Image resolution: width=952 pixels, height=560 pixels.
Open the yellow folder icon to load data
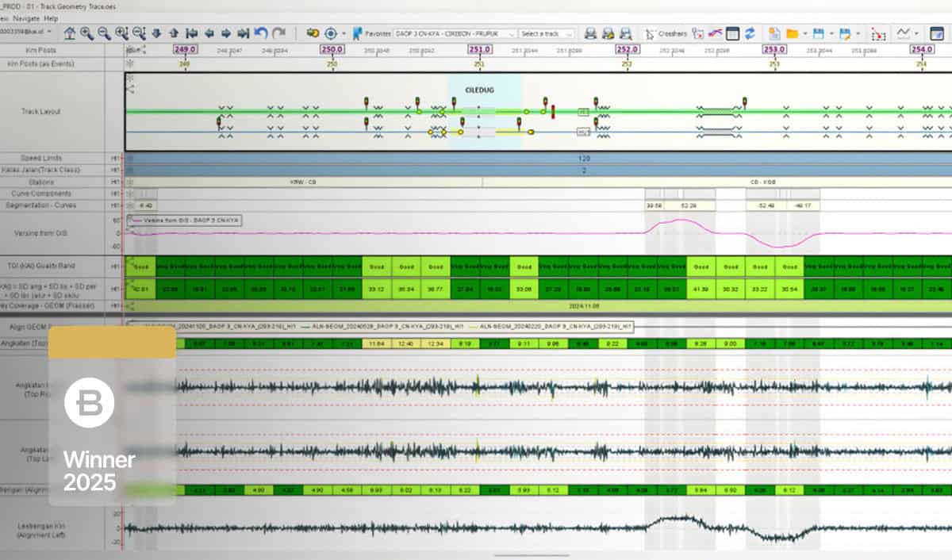(x=793, y=33)
